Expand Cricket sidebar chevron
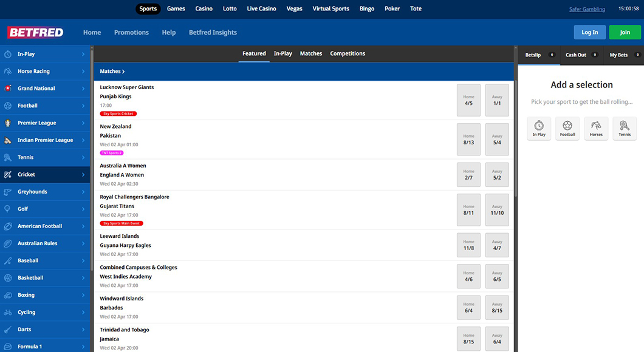This screenshot has height=352, width=644. point(83,175)
